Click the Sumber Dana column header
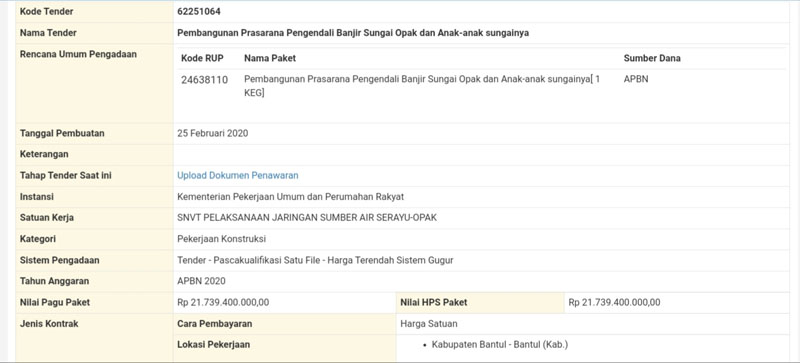 652,58
